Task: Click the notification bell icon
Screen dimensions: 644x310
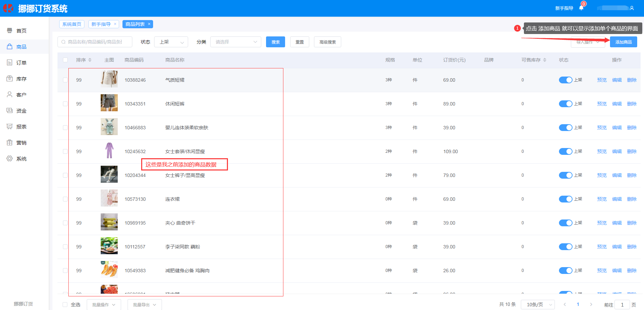Action: coord(581,8)
